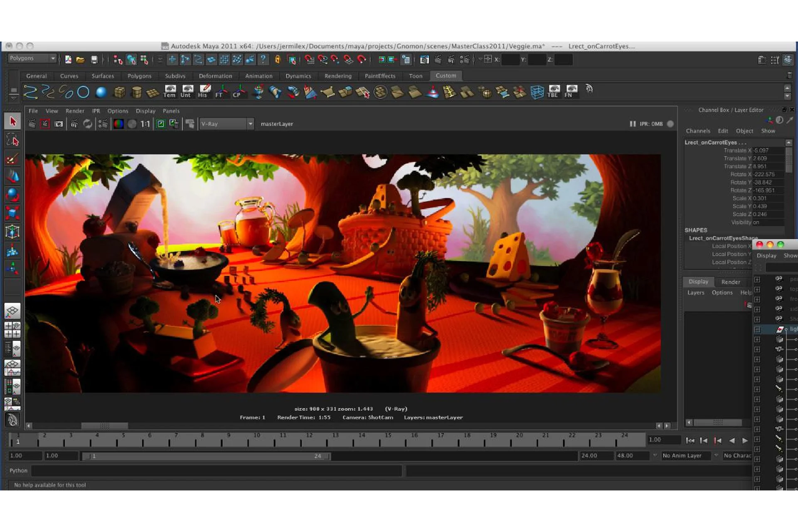Click the open scene folder icon
The width and height of the screenshot is (798, 532).
coord(81,60)
